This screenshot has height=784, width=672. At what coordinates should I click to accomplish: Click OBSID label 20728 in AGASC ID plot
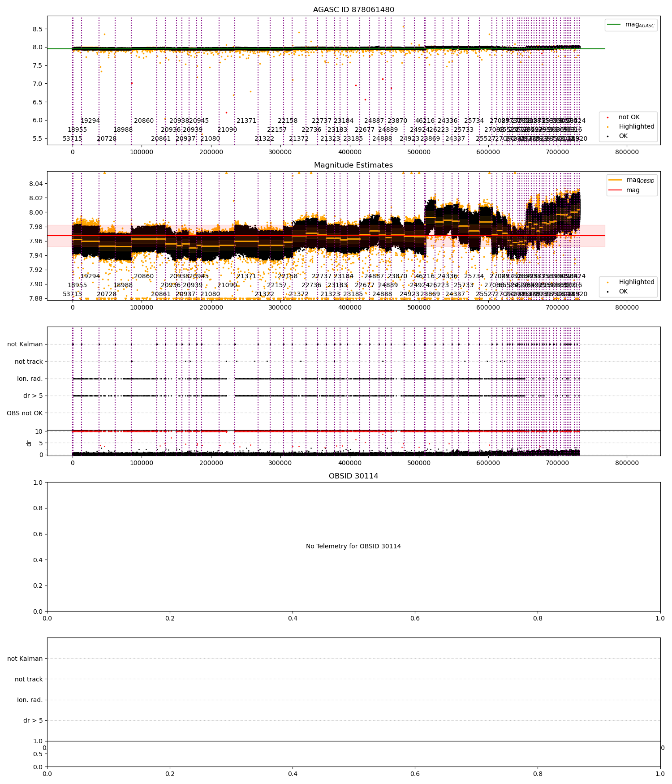(107, 139)
